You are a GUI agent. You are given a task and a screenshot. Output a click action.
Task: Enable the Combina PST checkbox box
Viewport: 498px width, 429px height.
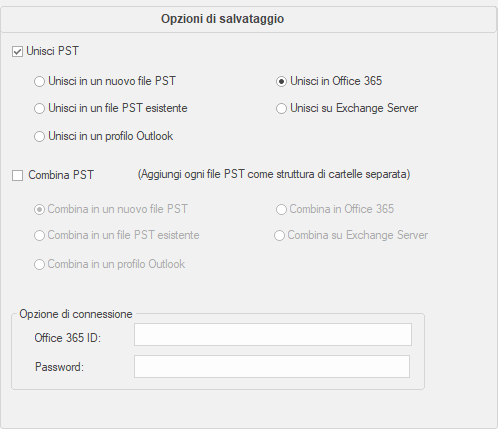[x=17, y=175]
